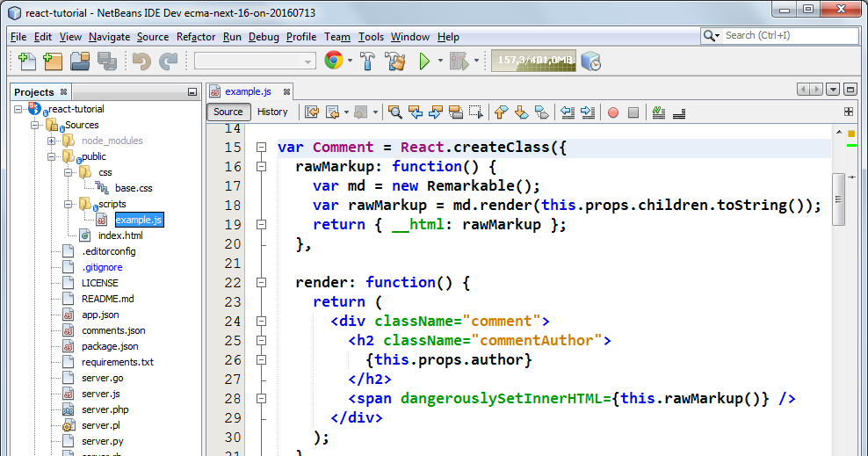Click the New File toolbar icon
Screen dimensions: 868x456
[x=26, y=61]
